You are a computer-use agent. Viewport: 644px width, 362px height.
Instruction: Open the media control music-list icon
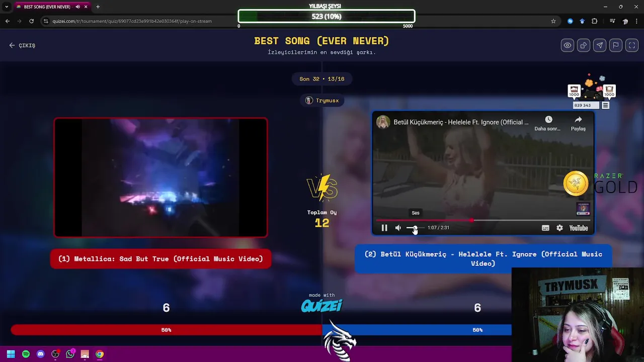(x=612, y=21)
